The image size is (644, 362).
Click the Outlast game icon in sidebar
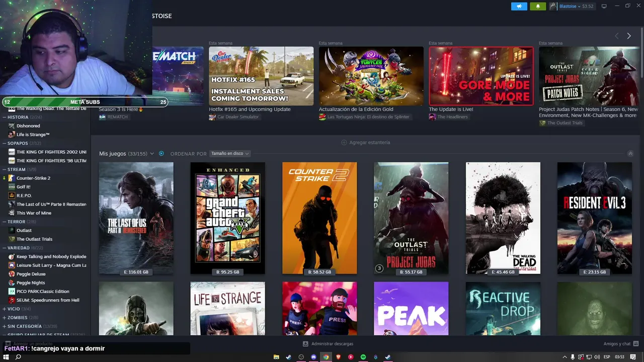[x=12, y=230]
